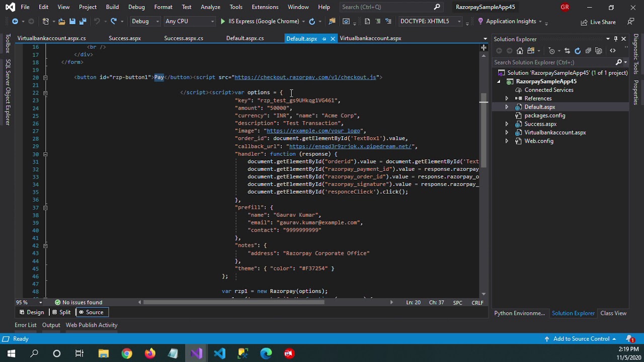Open the editor zoom 95 % dropdown
644x362 pixels.
point(28,303)
